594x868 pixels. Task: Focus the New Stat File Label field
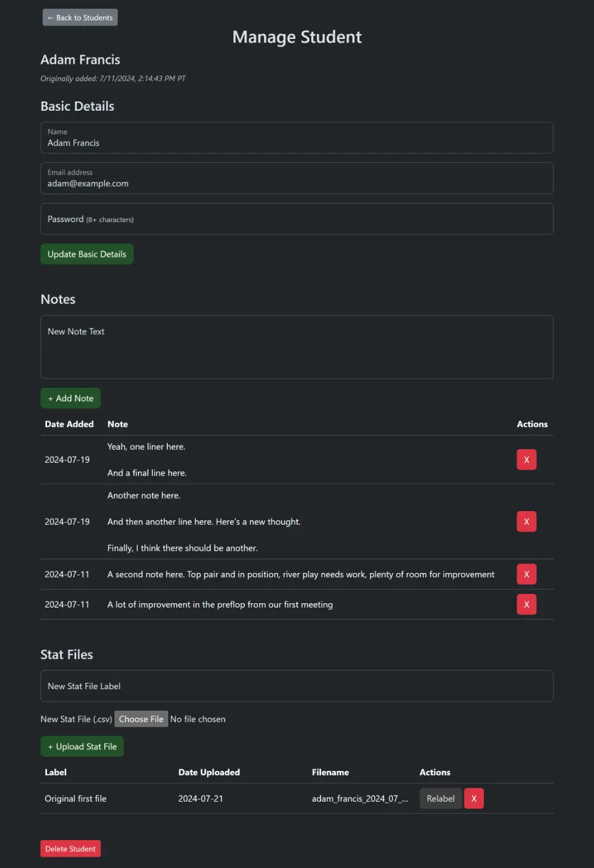click(x=297, y=686)
